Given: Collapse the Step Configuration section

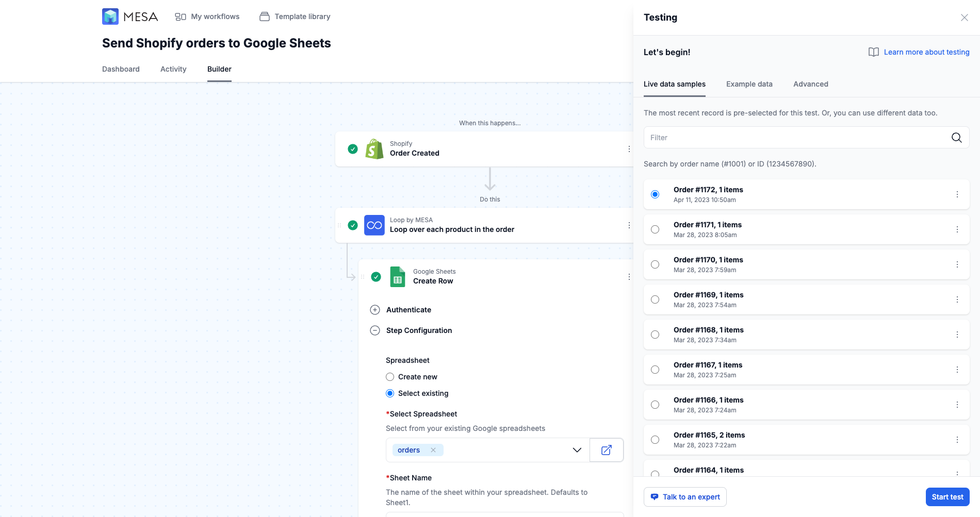Looking at the screenshot, I should [375, 330].
